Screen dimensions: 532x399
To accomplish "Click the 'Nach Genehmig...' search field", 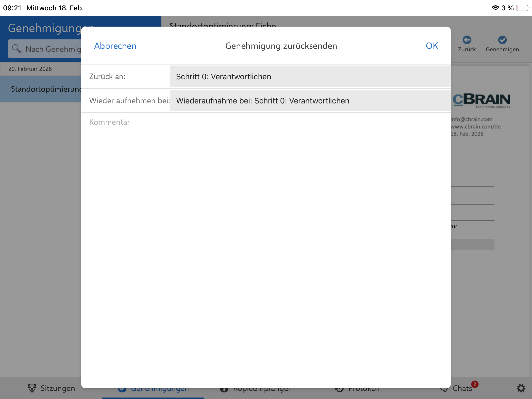I will [53, 49].
